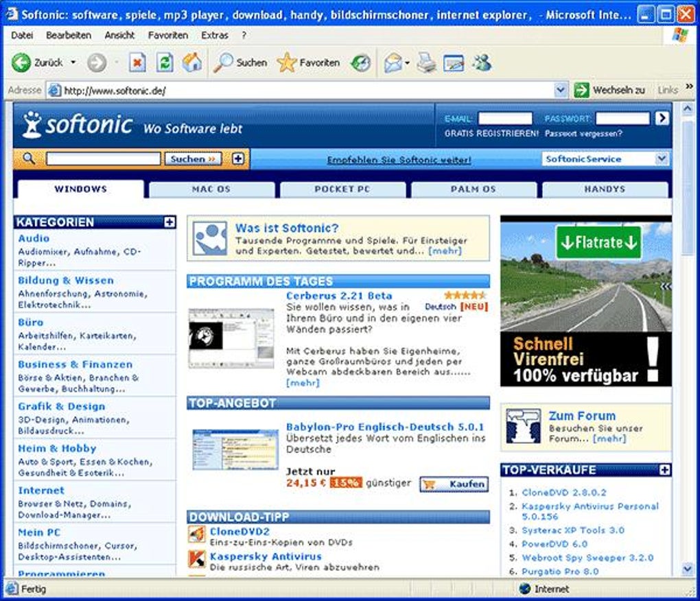
Task: Click the Kaufen shopping cart button
Action: 454,484
